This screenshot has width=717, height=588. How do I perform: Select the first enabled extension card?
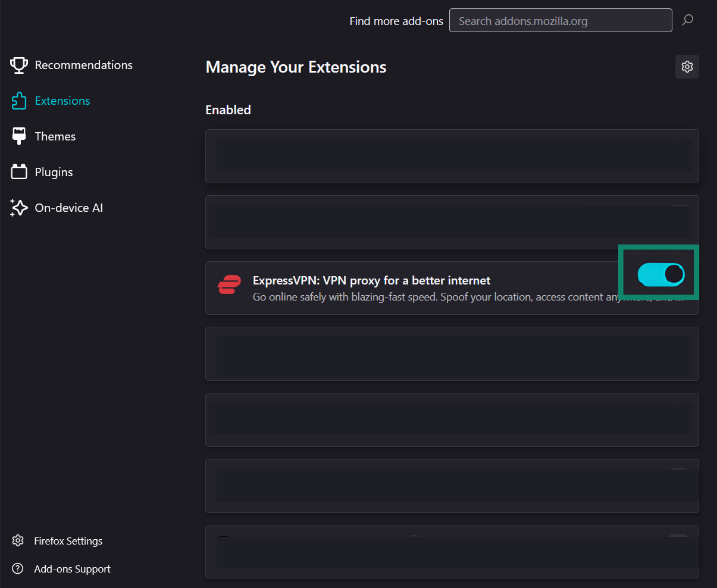pos(452,156)
